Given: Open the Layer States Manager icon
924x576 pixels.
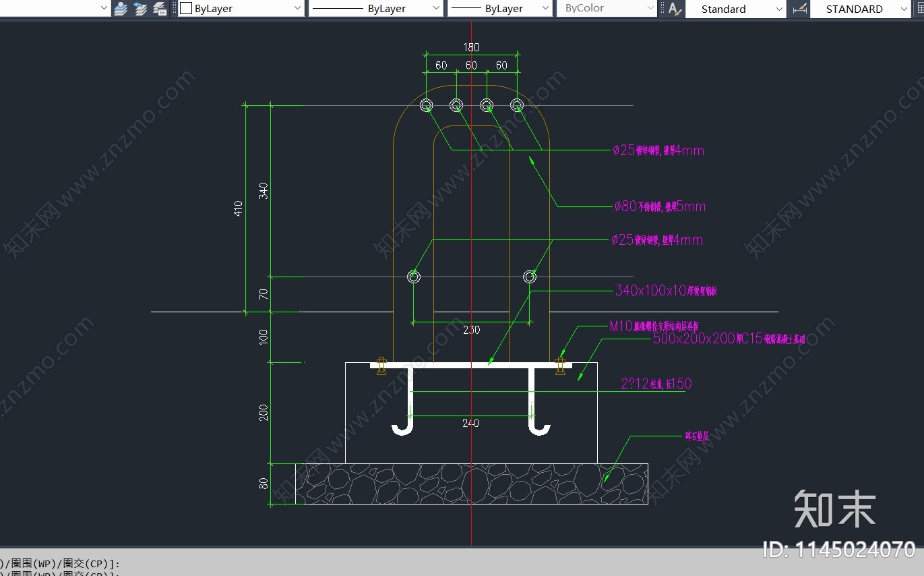Looking at the screenshot, I should [x=160, y=9].
